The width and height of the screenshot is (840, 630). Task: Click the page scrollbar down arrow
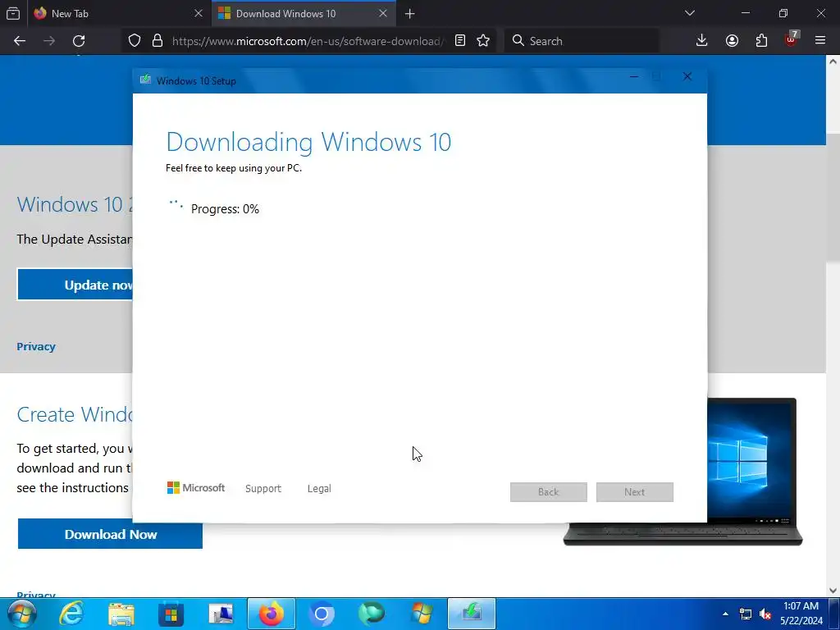click(833, 591)
